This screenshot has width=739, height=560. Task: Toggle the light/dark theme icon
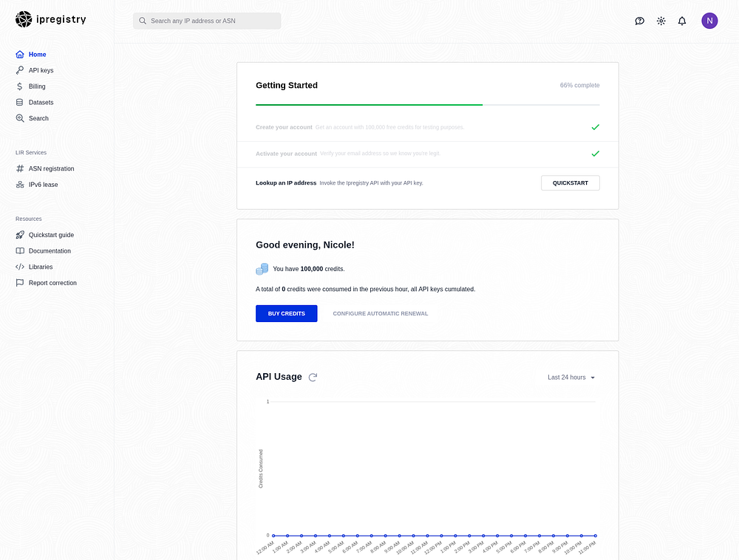[661, 21]
